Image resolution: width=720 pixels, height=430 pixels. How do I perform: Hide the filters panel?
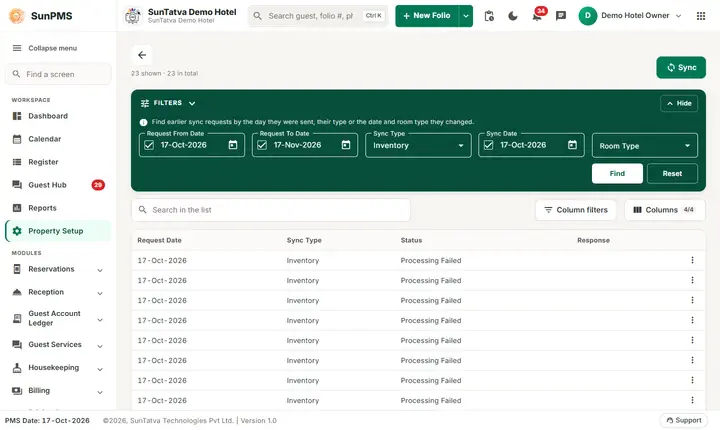[x=679, y=103]
